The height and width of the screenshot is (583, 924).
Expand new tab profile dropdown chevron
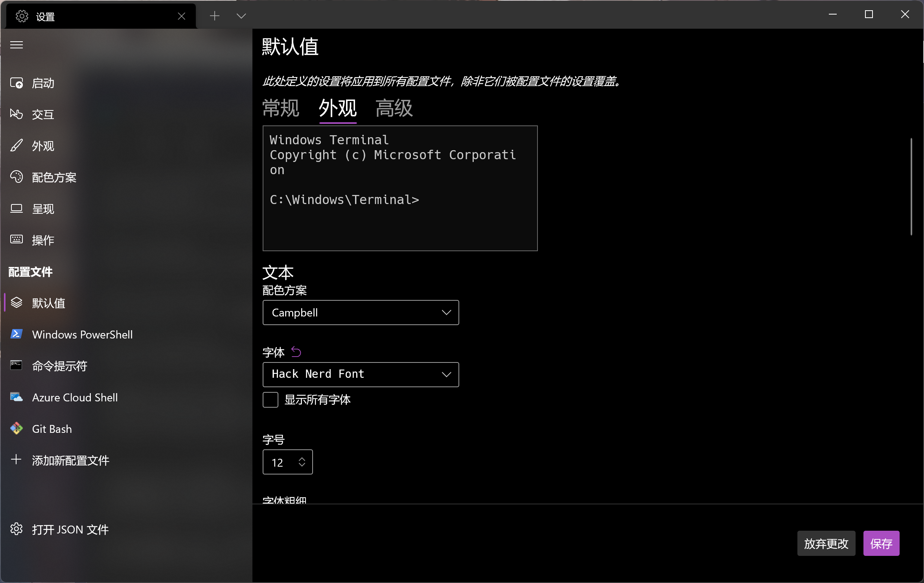(x=241, y=16)
